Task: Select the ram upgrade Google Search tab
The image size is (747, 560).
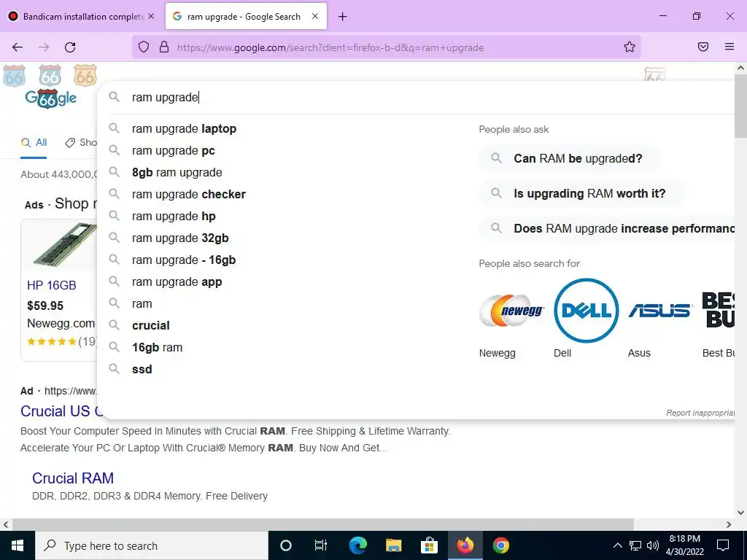Action: pos(247,16)
